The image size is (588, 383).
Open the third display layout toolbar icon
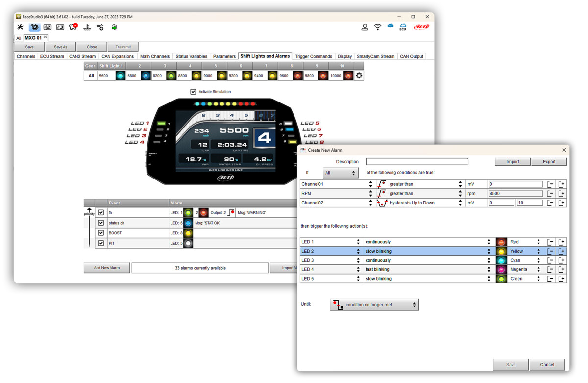(60, 27)
